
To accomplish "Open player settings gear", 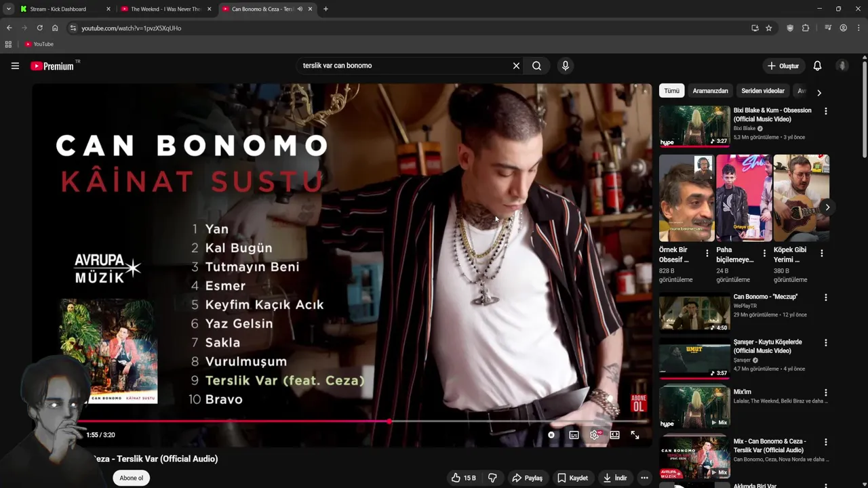I will pos(595,435).
